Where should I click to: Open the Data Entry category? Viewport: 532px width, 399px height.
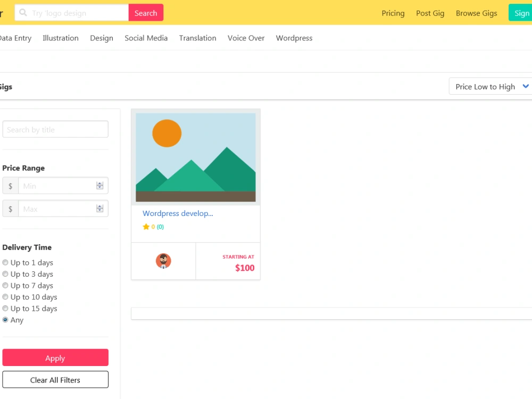15,38
